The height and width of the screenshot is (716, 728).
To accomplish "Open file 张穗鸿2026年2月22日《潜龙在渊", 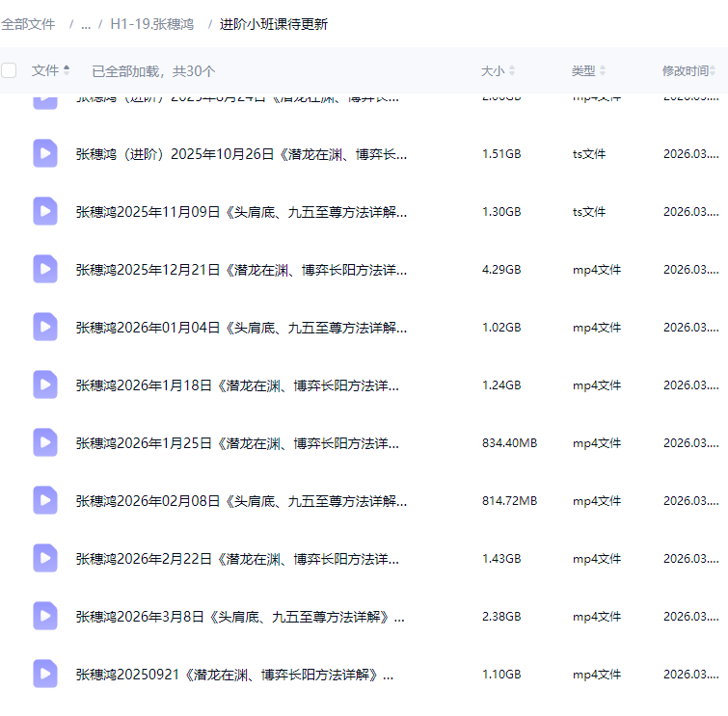I will [237, 559].
